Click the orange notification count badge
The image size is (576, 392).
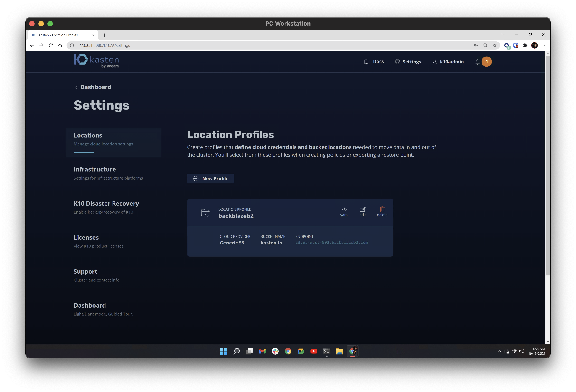(487, 62)
